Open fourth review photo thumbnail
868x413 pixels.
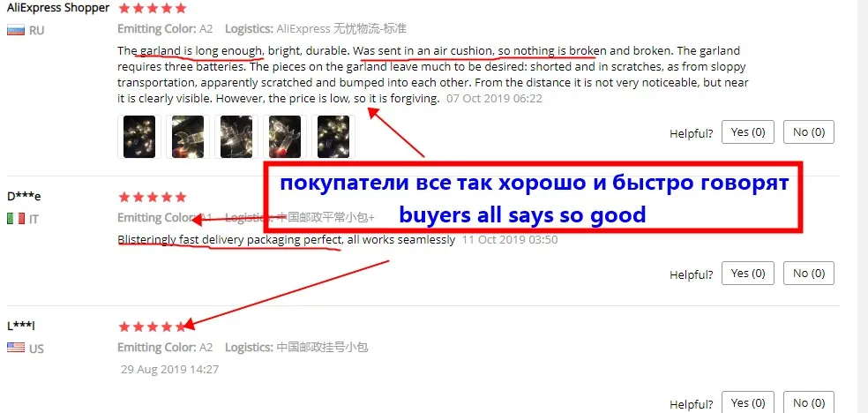[x=285, y=137]
